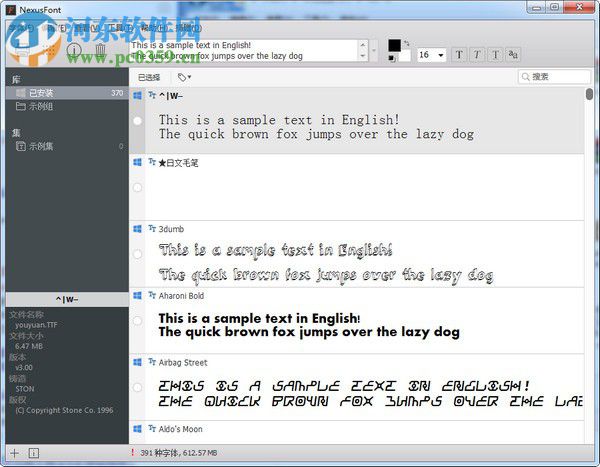The image size is (600, 467).
Task: Click the magnifier icon in the search box
Action: coord(526,77)
